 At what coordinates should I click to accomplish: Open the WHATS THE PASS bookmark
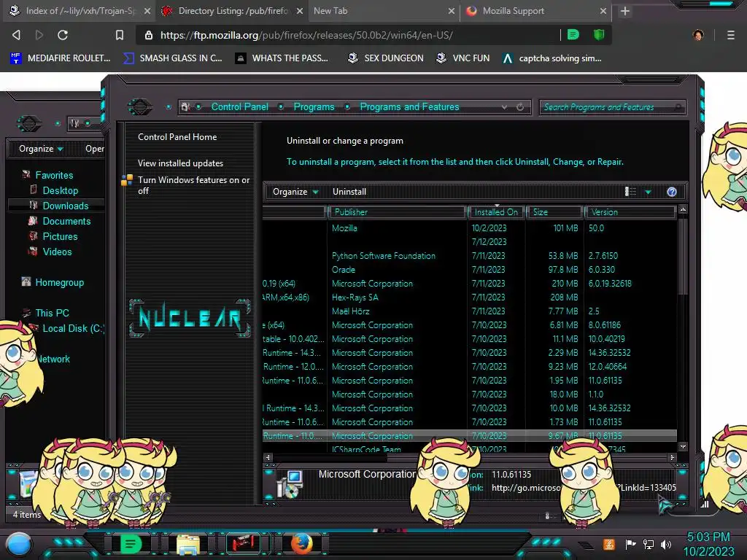(x=282, y=58)
